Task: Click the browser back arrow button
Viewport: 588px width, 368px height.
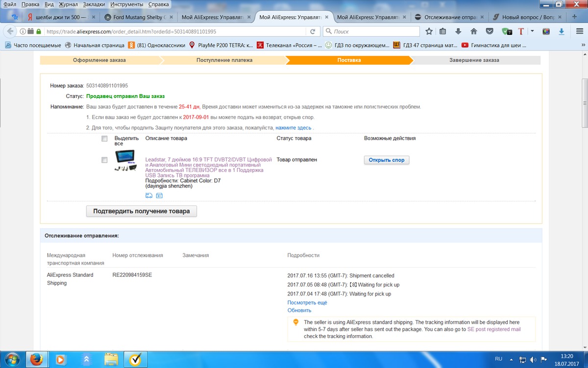Action: [9, 31]
